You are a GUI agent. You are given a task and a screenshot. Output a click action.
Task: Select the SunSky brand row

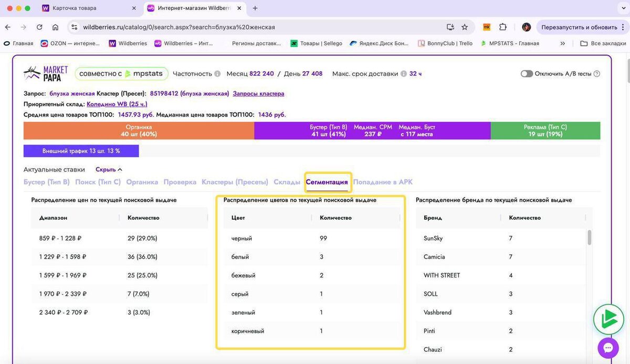tap(501, 238)
